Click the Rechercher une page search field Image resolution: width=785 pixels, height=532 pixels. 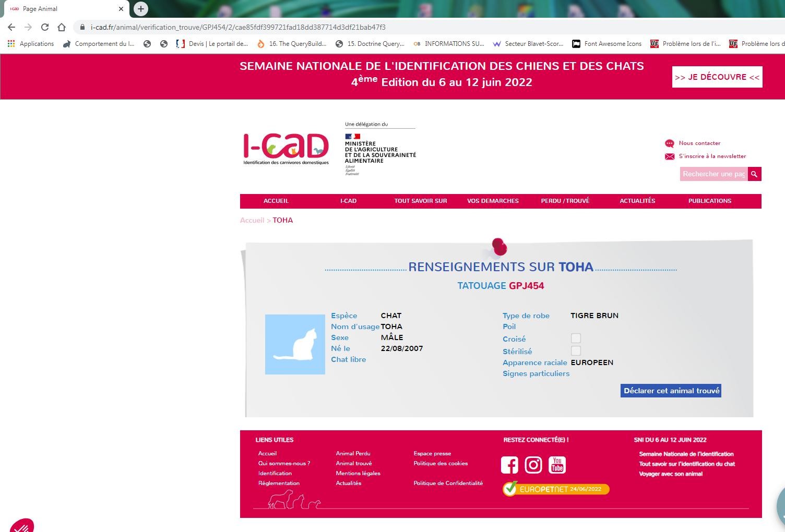coord(713,174)
